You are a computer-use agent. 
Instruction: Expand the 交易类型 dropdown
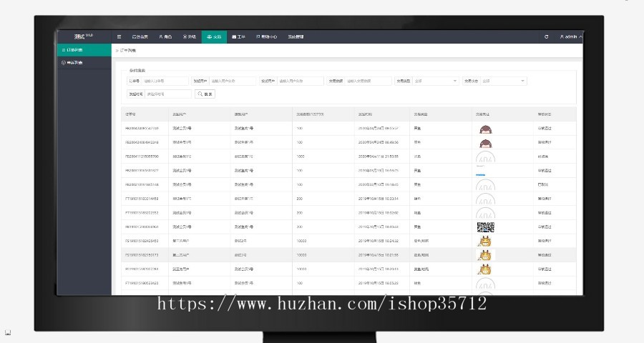[436, 81]
